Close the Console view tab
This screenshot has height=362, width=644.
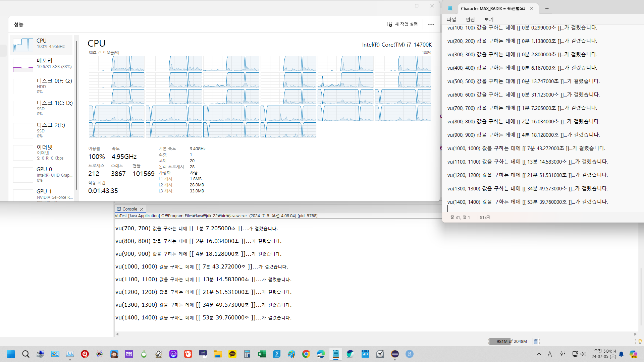coord(142,209)
